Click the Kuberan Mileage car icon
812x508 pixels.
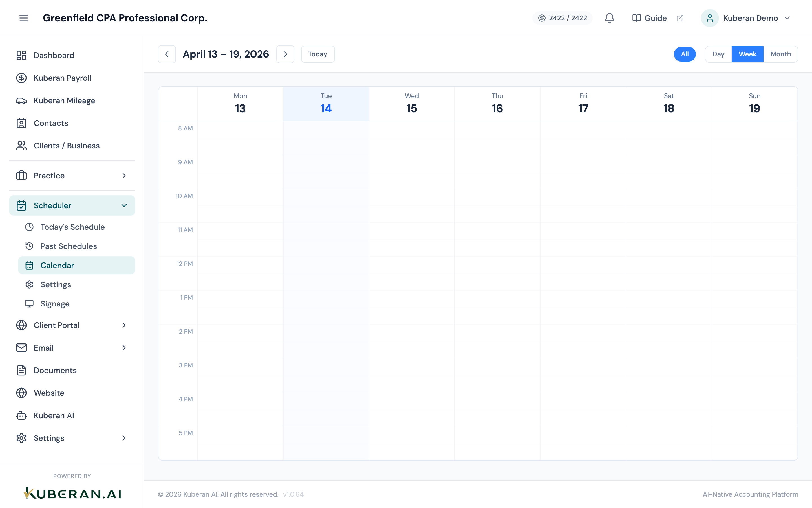[x=21, y=100]
